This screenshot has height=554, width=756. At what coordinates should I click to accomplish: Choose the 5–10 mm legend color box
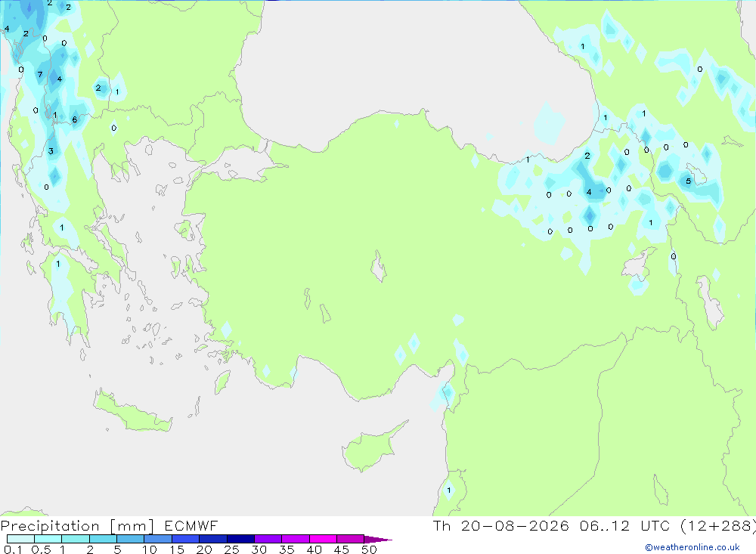[x=131, y=539]
